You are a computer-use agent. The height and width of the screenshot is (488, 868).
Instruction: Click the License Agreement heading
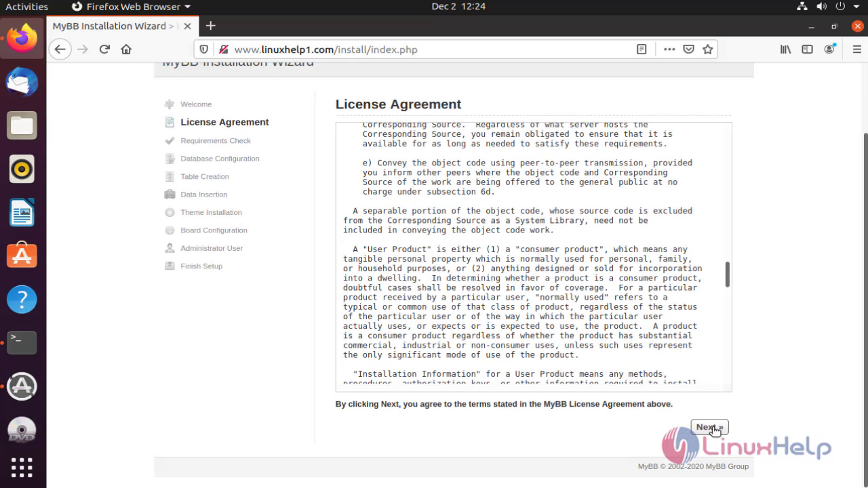(398, 104)
